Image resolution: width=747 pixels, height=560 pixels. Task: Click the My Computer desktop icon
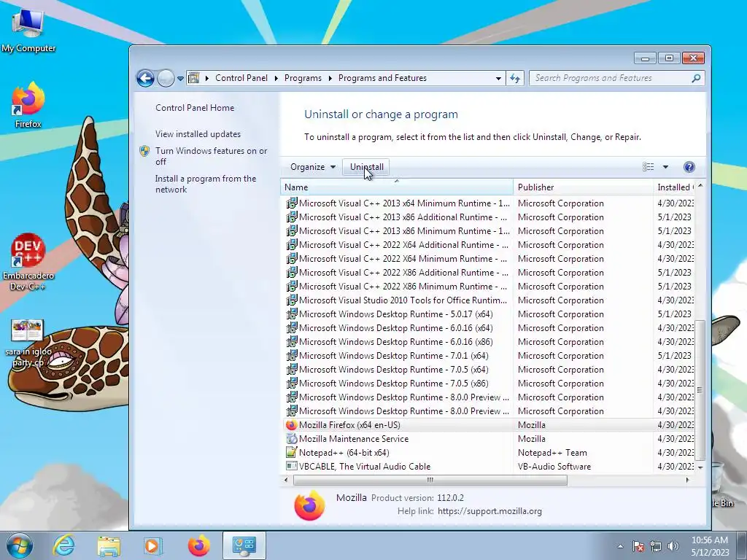(x=28, y=30)
